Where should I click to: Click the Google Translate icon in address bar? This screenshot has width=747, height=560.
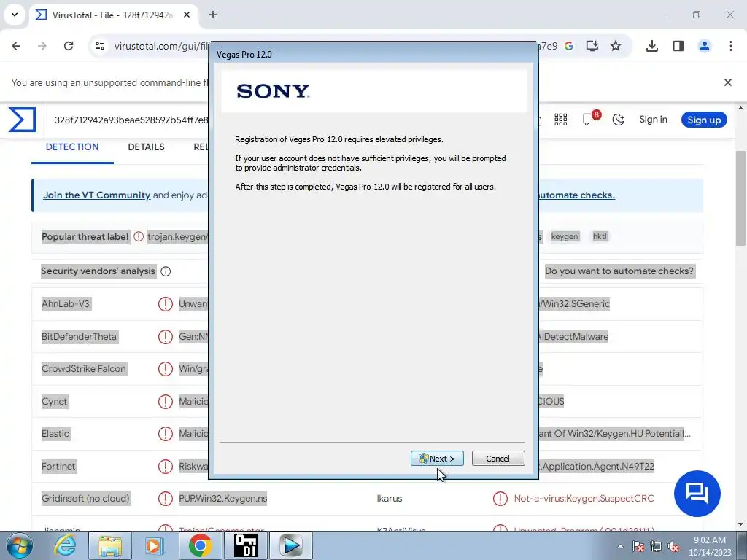coord(569,46)
